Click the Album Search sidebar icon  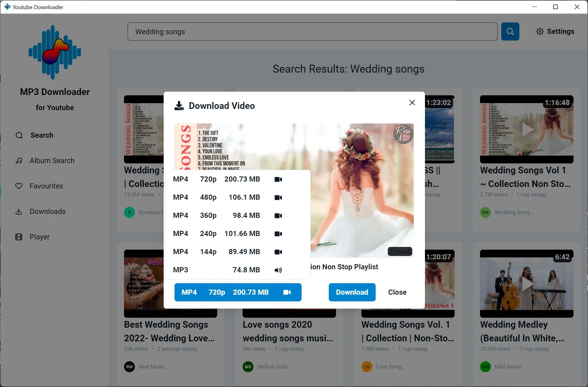tap(18, 161)
